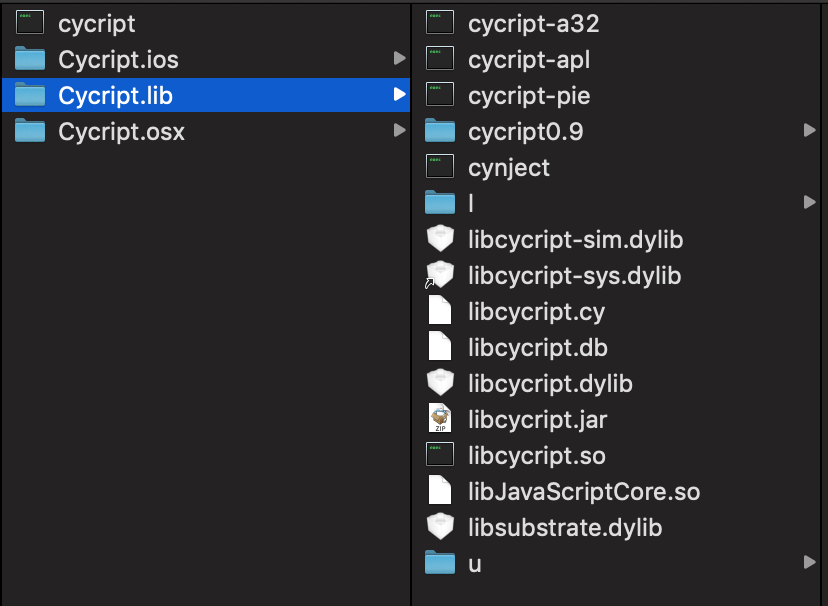This screenshot has width=828, height=606.
Task: Expand the u folder disclosure arrow
Action: 810,562
